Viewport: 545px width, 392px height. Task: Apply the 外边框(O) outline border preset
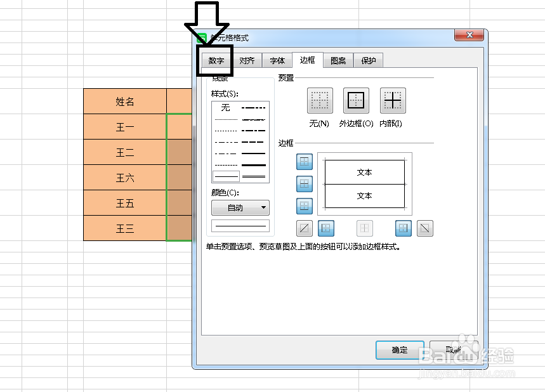click(355, 100)
